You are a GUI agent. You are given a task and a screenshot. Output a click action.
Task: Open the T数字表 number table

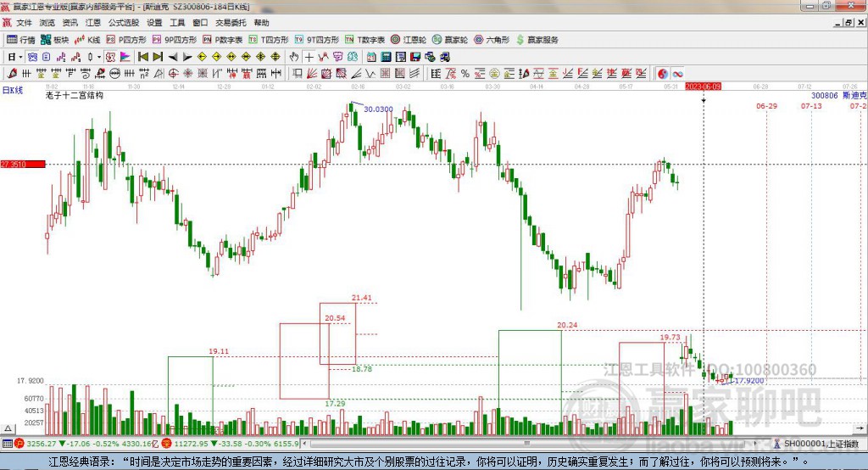(364, 39)
